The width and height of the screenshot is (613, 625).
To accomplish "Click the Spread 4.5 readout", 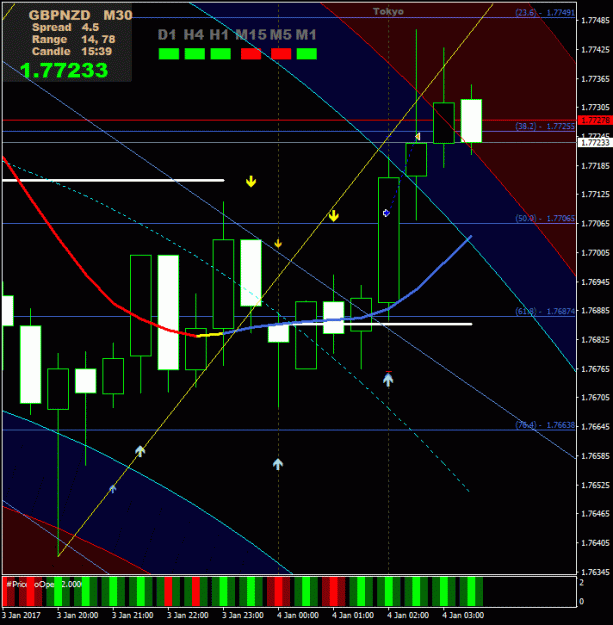I will pos(65,27).
